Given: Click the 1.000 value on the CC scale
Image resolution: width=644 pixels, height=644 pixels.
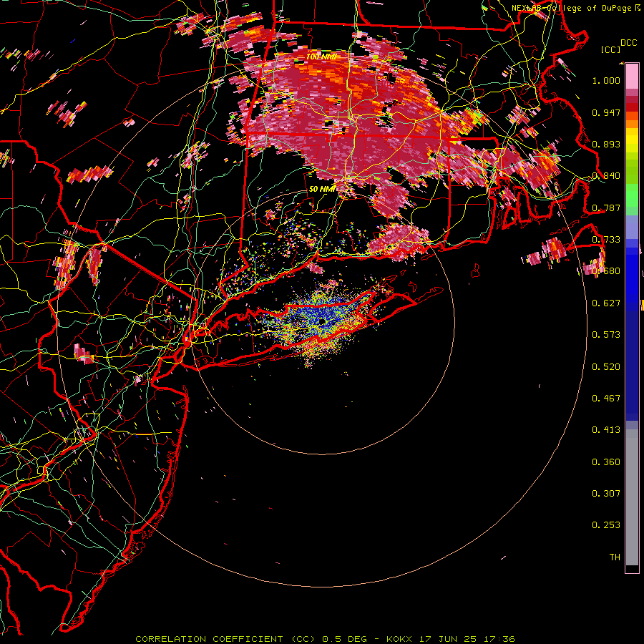Looking at the screenshot, I should click(606, 80).
